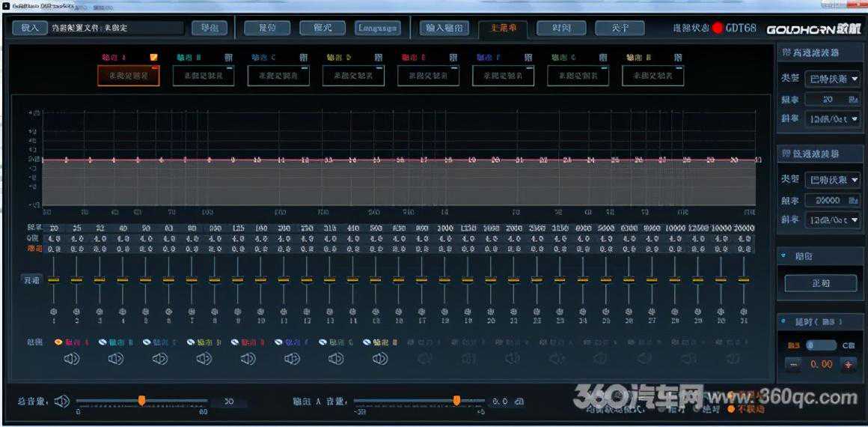Click the first button on the top toolbar
868x427 pixels.
point(29,28)
